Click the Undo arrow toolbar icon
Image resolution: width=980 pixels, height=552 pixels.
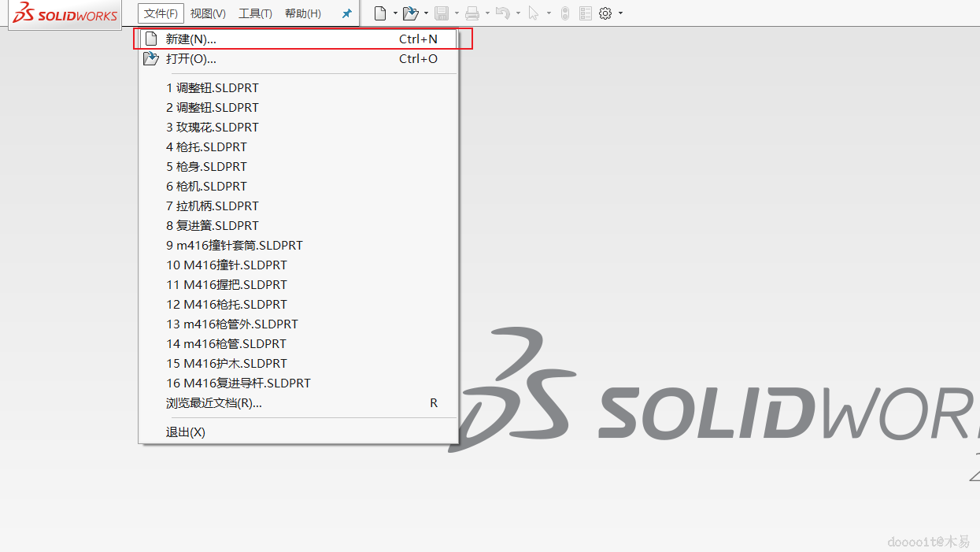503,13
